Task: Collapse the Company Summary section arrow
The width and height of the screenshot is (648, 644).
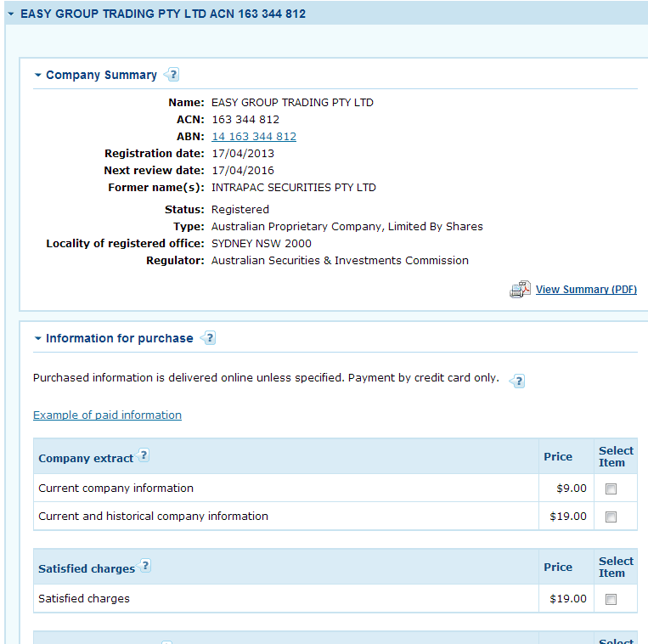Action: click(x=37, y=76)
